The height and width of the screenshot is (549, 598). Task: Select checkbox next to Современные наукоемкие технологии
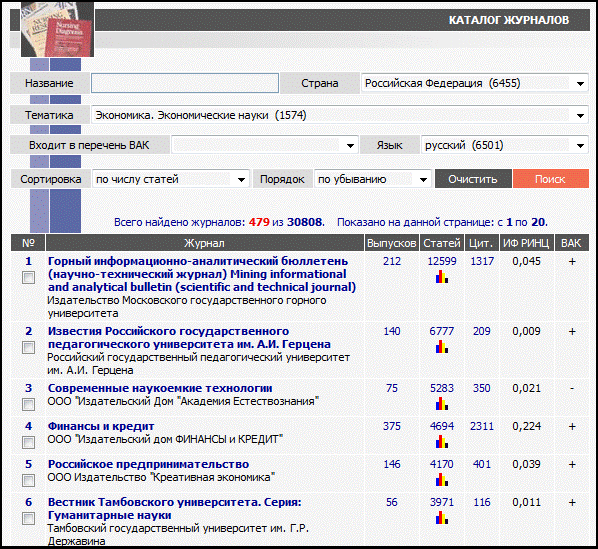28,405
